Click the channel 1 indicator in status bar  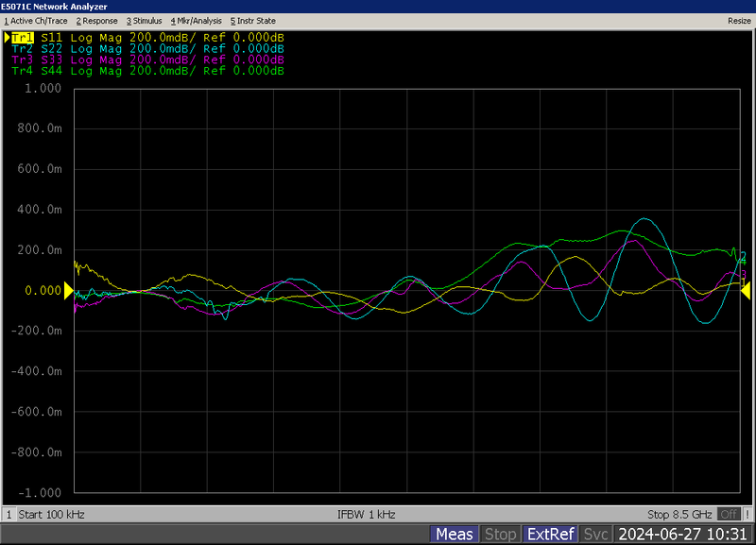click(9, 515)
